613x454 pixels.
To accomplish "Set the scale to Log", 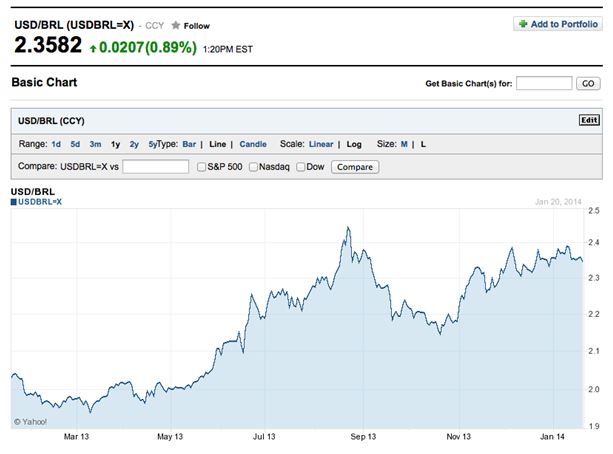I will pyautogui.click(x=354, y=144).
